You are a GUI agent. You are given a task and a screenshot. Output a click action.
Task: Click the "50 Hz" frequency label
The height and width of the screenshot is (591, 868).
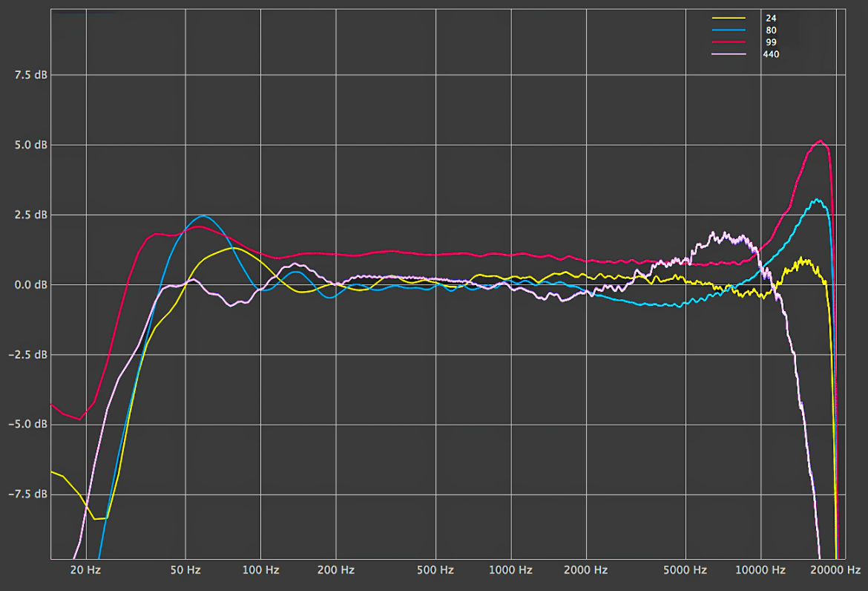tap(185, 570)
